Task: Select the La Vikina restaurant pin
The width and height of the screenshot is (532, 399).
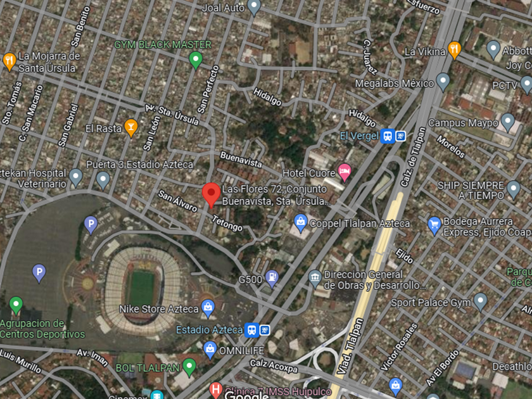Action: (x=454, y=50)
